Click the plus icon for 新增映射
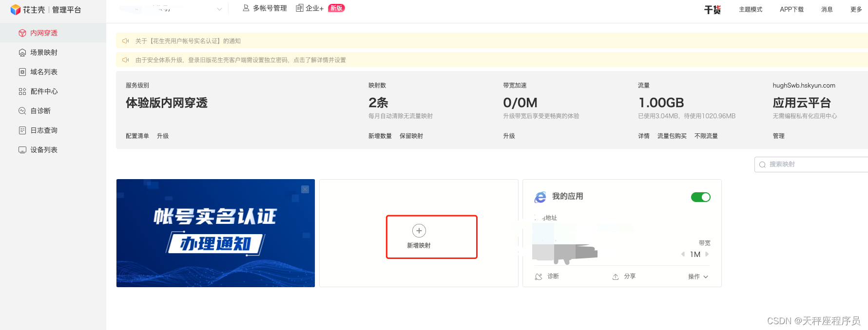Image resolution: width=868 pixels, height=330 pixels. click(x=419, y=231)
